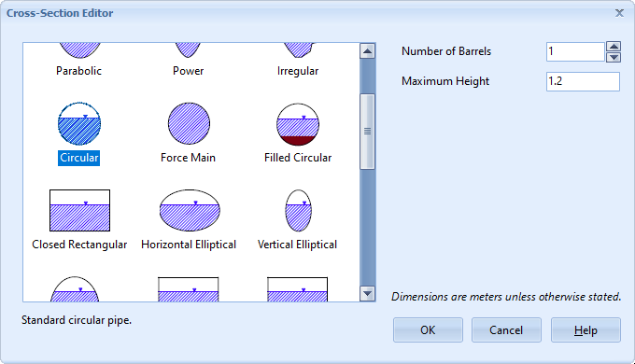Pick the Vertical Elliptical shape icon
The image size is (635, 364).
coord(299,211)
